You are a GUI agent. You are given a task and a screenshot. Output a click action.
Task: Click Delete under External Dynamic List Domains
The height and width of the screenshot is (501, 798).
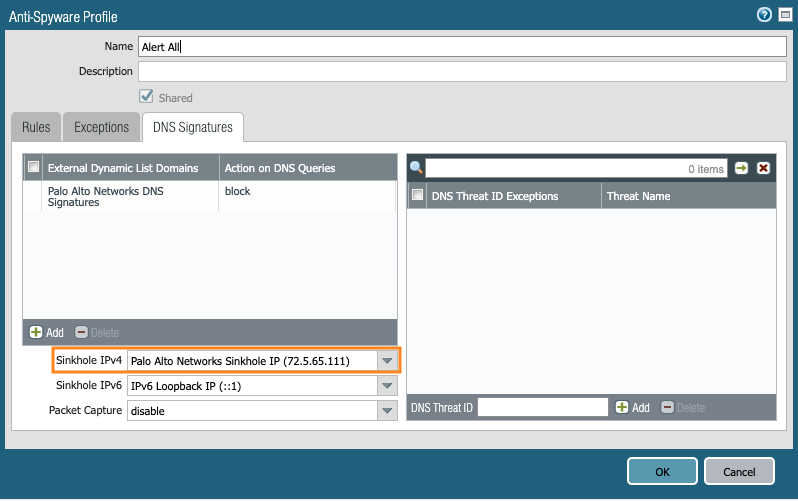[x=97, y=332]
